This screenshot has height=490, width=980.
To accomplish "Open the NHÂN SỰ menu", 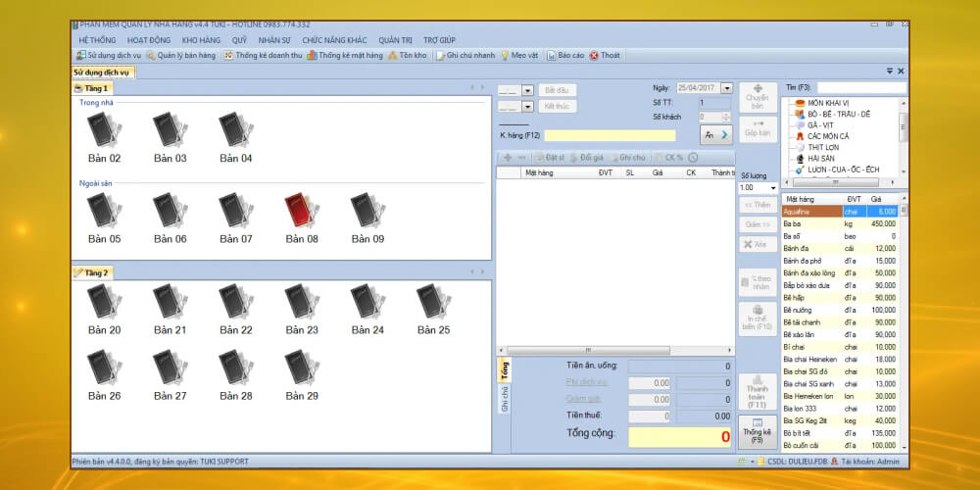I will click(274, 40).
